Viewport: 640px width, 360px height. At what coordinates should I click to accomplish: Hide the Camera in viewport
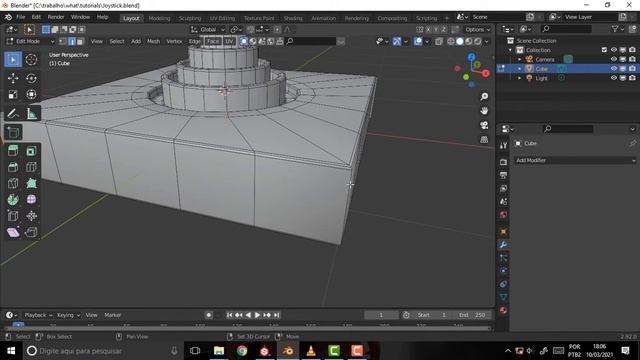tap(613, 59)
